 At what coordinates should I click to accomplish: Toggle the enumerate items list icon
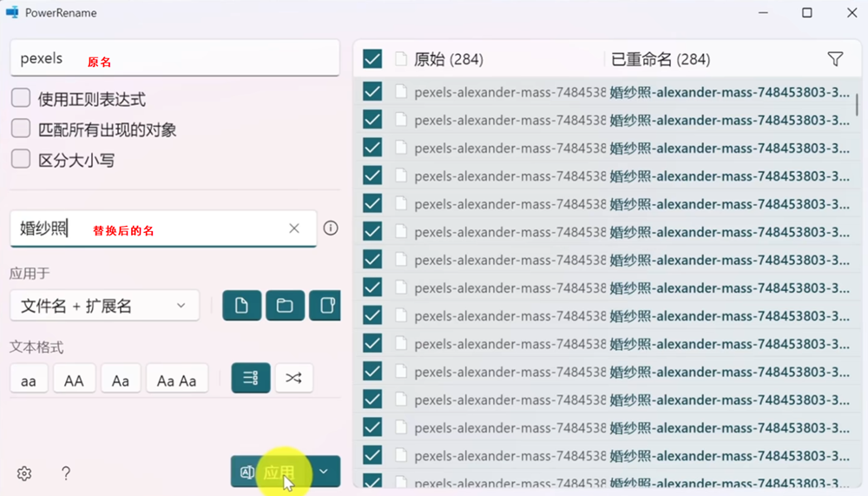tap(251, 378)
